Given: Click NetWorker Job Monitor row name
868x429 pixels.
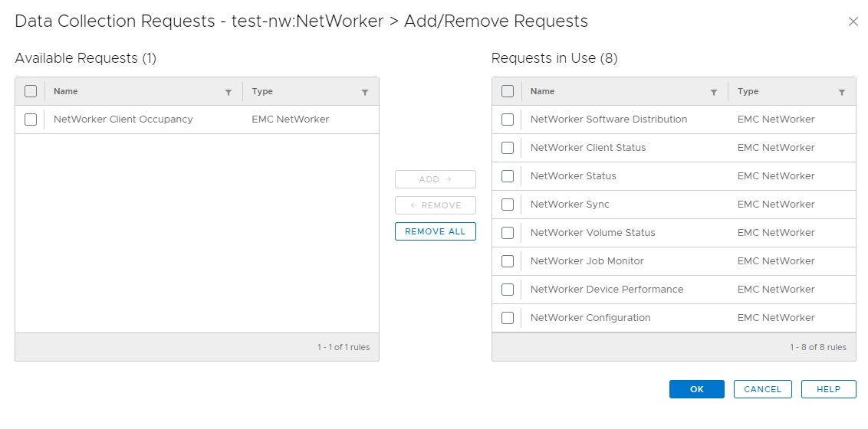Looking at the screenshot, I should pos(587,261).
